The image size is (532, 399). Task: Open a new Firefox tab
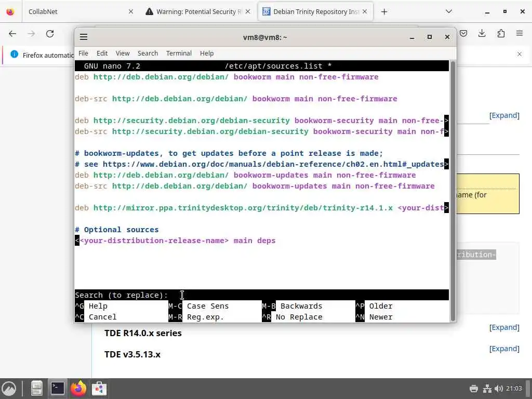coord(384,12)
